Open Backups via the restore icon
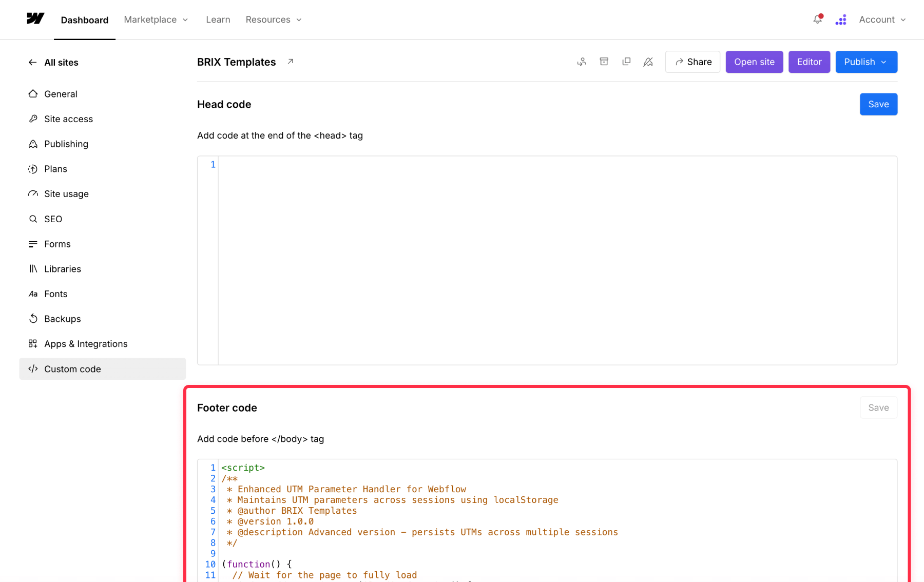 (x=33, y=319)
